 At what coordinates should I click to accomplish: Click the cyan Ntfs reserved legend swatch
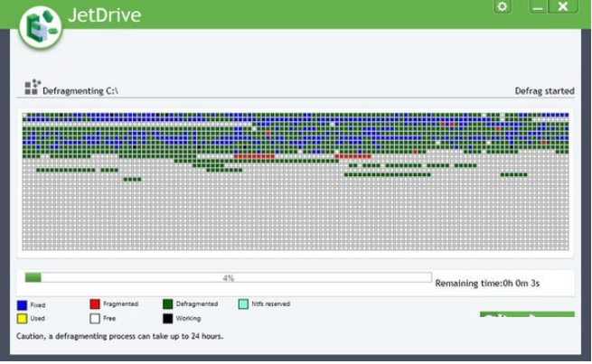coord(243,304)
